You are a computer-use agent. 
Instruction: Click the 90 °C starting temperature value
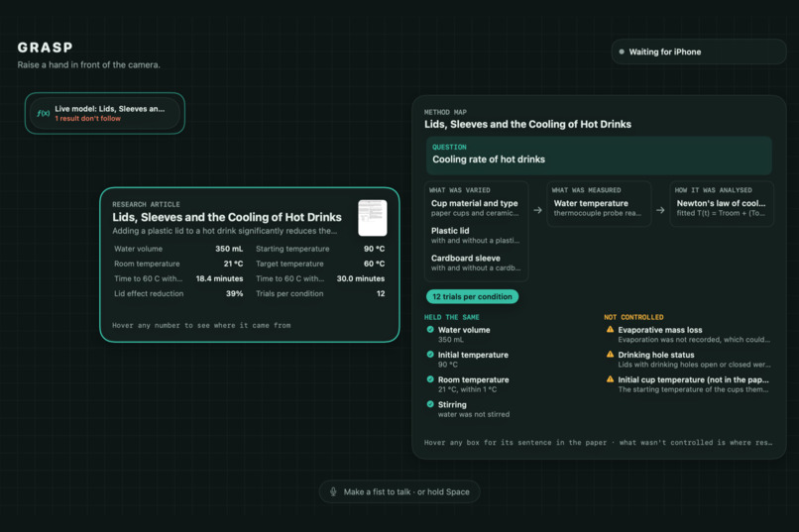[374, 249]
